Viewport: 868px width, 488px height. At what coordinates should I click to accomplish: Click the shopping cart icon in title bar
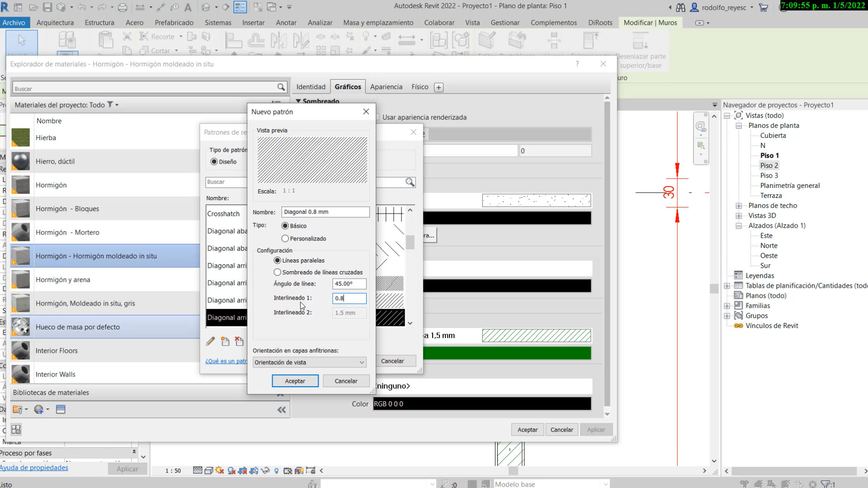[764, 7]
